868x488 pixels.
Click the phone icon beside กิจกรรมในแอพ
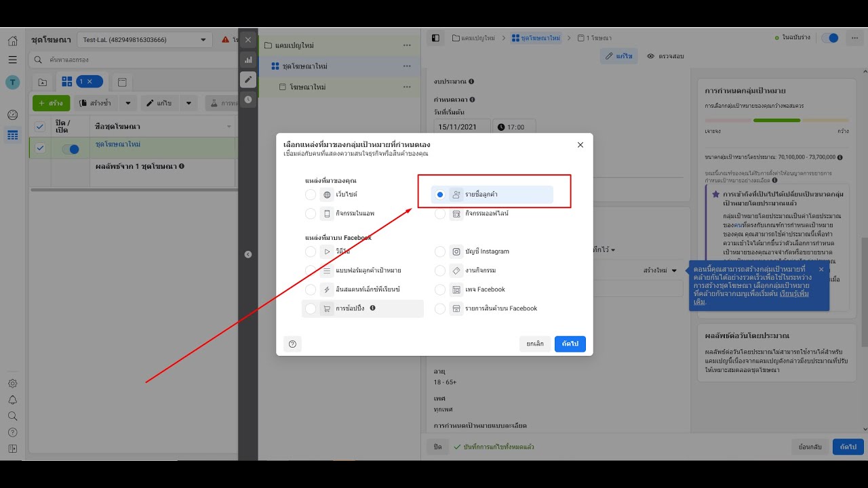(x=327, y=213)
